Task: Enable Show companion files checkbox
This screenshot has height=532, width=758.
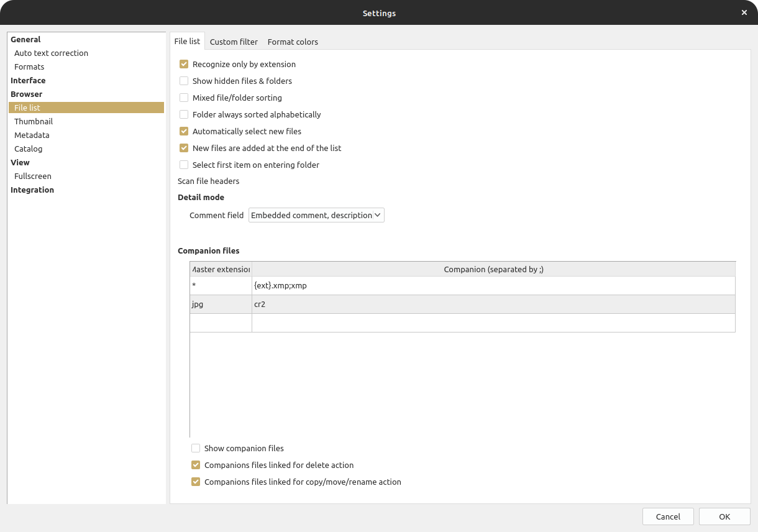Action: [x=196, y=448]
